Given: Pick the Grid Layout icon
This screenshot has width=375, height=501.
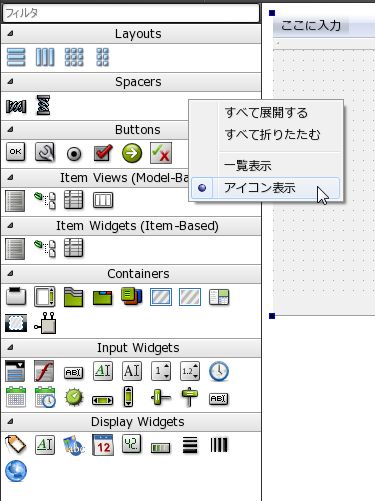Looking at the screenshot, I should pyautogui.click(x=74, y=57).
